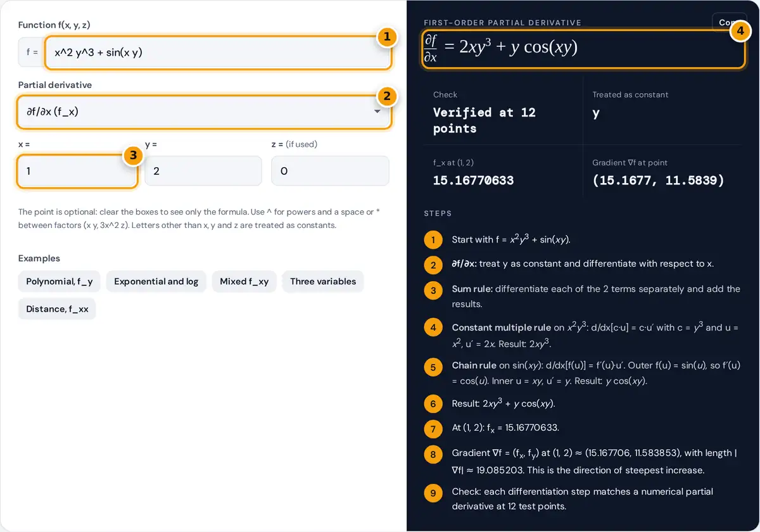Click the 'f =' prefix label
Image resolution: width=760 pixels, height=532 pixels.
pos(32,53)
